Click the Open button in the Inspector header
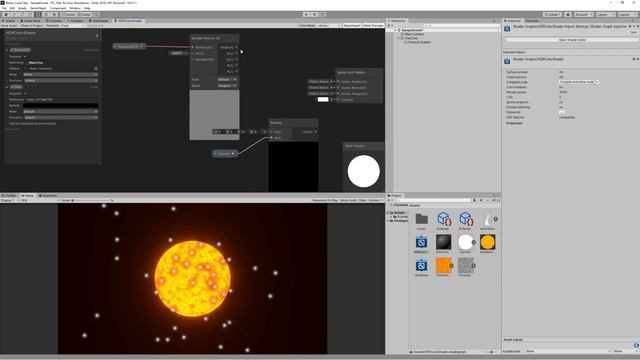 coord(633,32)
